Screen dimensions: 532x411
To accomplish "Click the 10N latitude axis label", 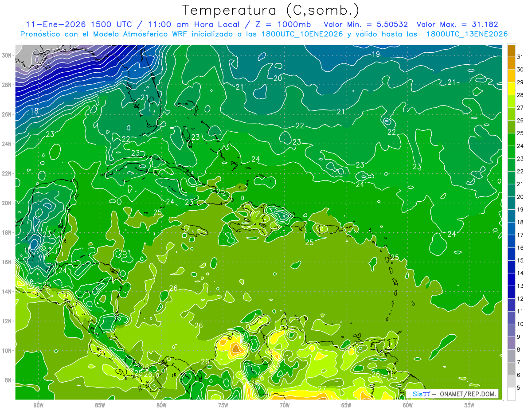I will tap(6, 351).
